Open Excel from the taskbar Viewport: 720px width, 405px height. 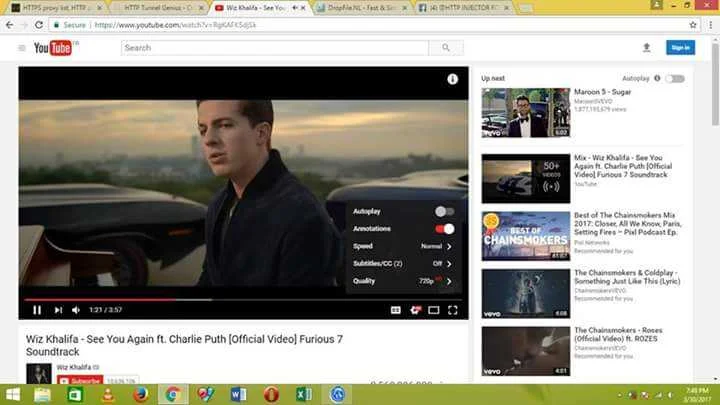304,394
